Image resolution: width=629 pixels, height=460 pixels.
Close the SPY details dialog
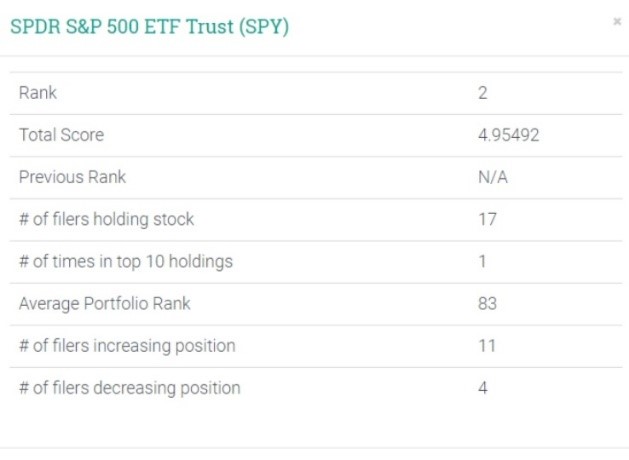coord(617,21)
